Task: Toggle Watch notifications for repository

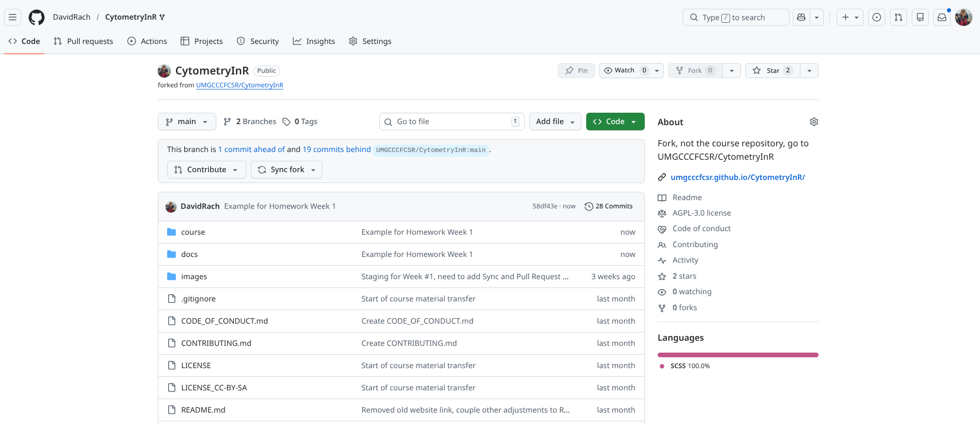Action: coord(625,70)
